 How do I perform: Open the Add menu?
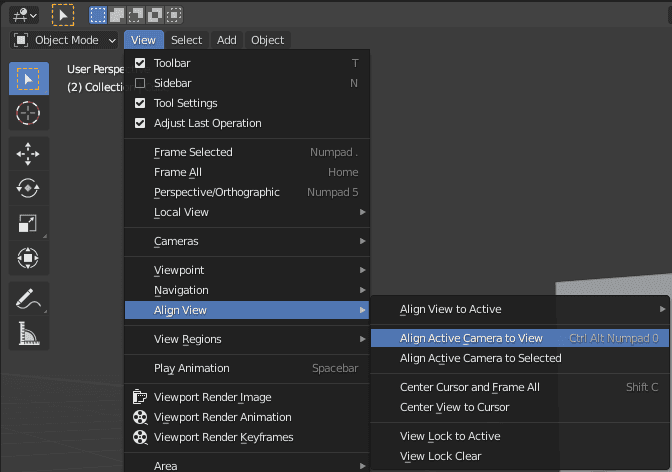tap(227, 40)
